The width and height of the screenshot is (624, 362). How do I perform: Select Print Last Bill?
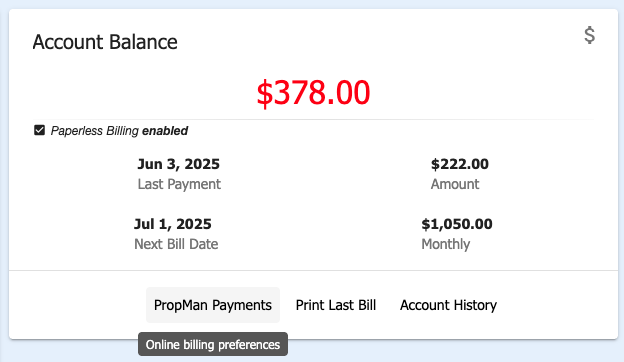(x=335, y=305)
